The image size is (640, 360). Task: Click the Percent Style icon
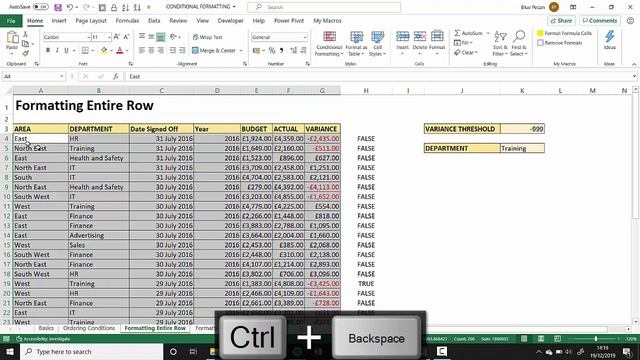point(272,51)
